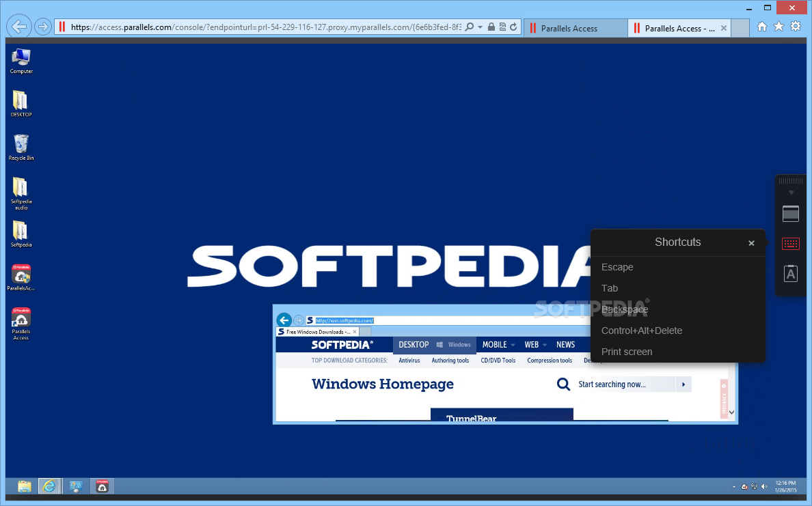
Task: Click the Softpedia logo on the webpage
Action: coord(342,345)
